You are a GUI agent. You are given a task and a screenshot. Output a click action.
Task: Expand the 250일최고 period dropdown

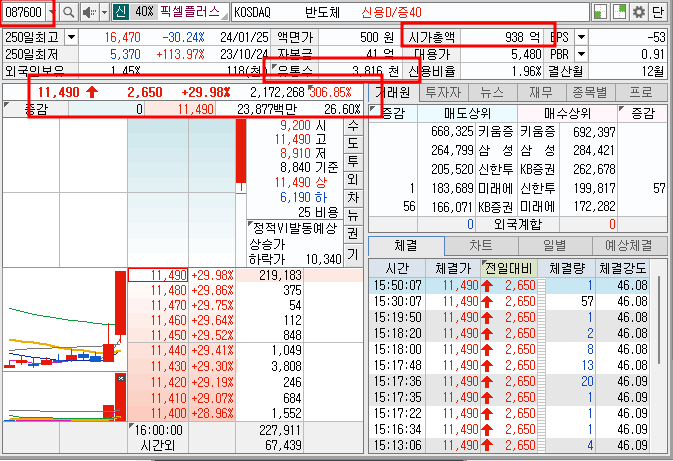click(x=71, y=38)
